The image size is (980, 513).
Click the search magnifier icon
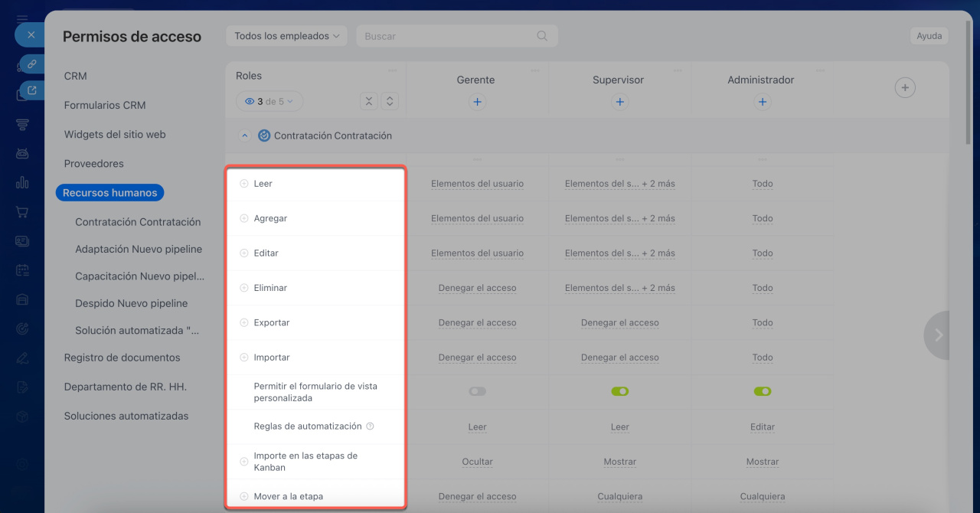542,36
